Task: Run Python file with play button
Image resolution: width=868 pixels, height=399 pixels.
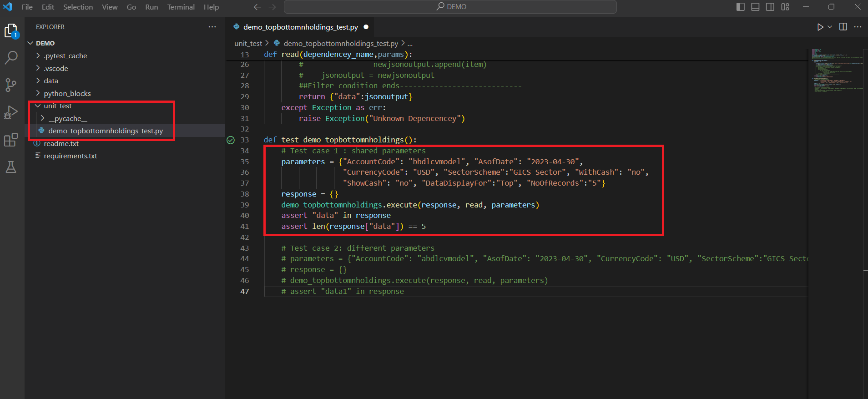Action: pyautogui.click(x=820, y=27)
